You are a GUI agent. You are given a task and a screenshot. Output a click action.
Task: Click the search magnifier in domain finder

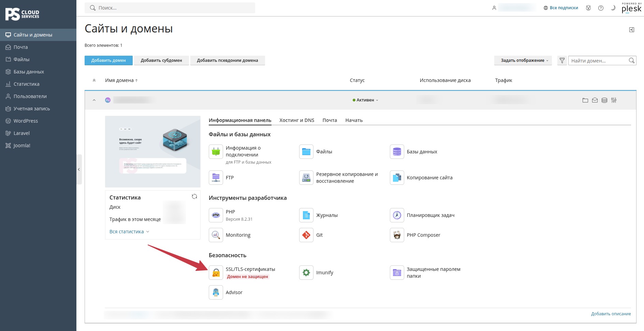pyautogui.click(x=631, y=60)
